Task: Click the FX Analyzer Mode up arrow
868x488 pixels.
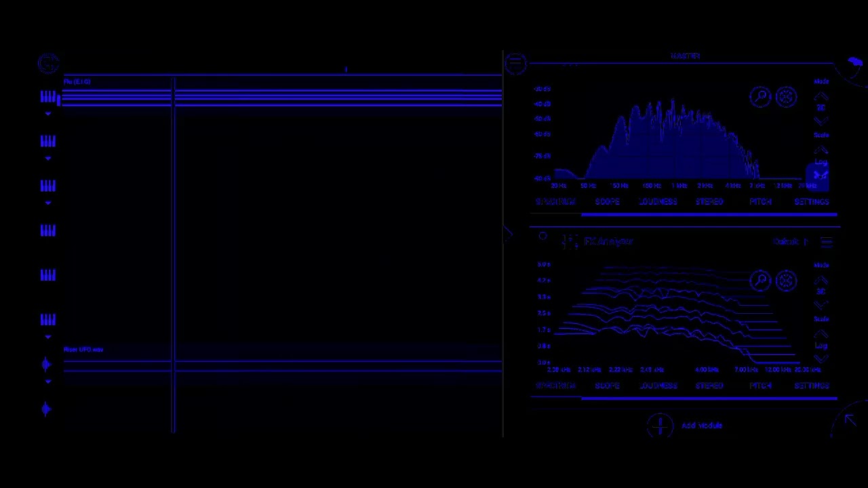Action: [821, 280]
